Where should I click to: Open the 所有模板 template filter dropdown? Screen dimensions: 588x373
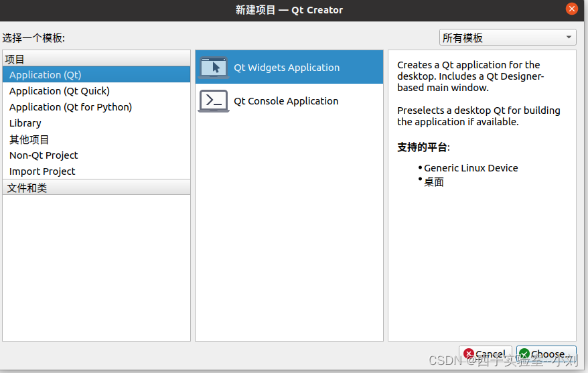tap(508, 38)
